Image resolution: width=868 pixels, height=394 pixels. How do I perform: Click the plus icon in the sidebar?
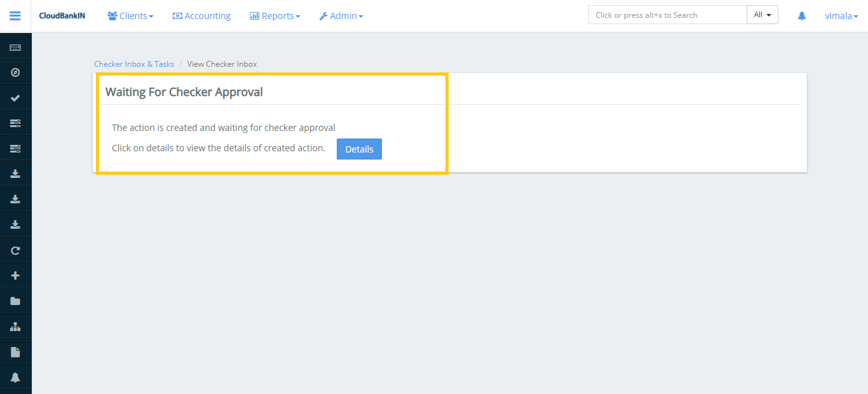[15, 275]
